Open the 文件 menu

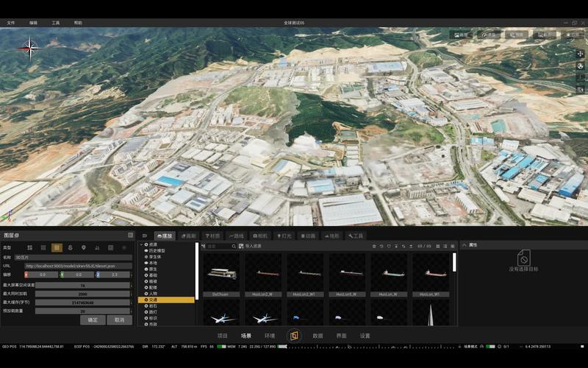point(10,23)
